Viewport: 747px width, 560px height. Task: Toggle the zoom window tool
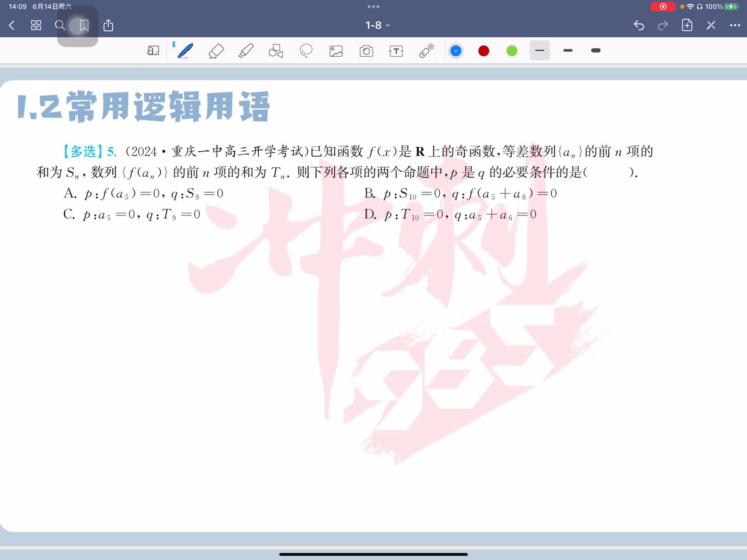[x=153, y=51]
